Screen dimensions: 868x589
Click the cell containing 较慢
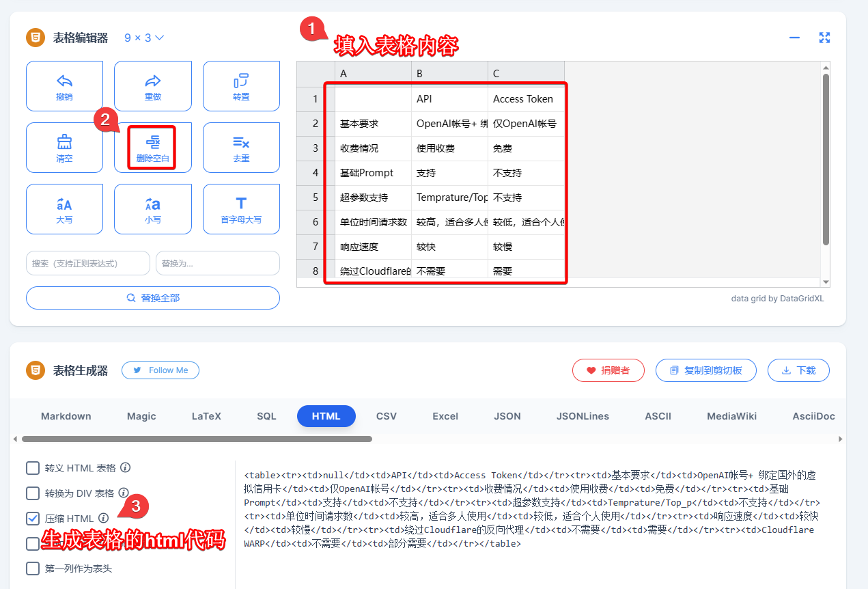pos(526,247)
